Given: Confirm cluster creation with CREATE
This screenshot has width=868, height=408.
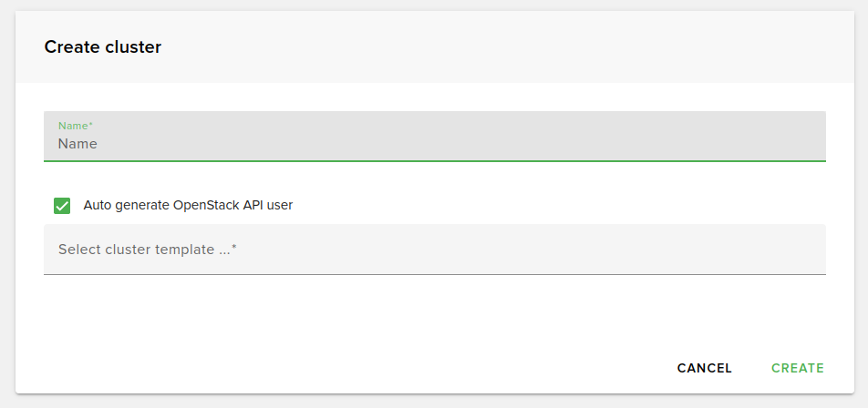Looking at the screenshot, I should click(x=797, y=368).
